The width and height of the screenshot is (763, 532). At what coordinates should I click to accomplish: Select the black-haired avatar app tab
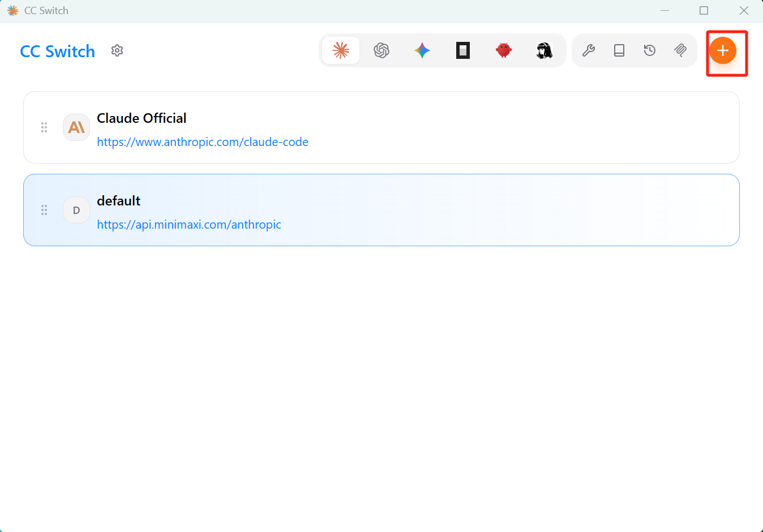point(545,50)
